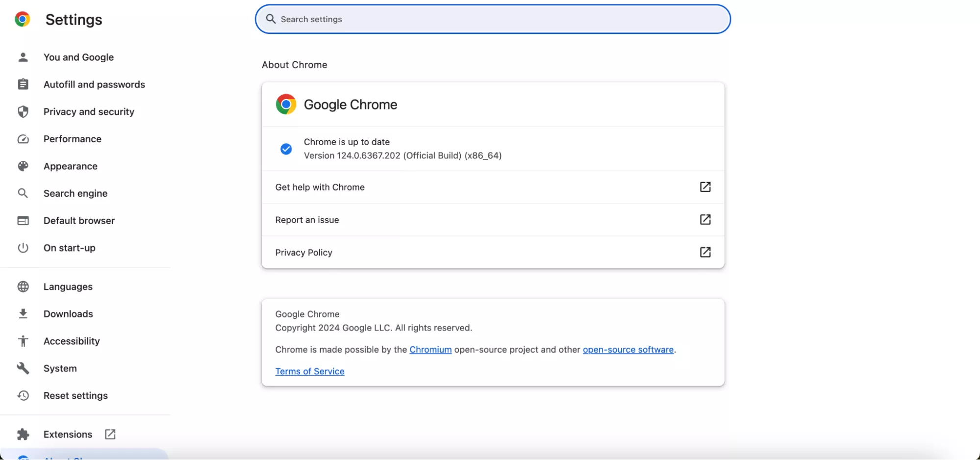Viewport: 980px width, 460px height.
Task: Open the Search engine settings section
Action: pyautogui.click(x=75, y=193)
